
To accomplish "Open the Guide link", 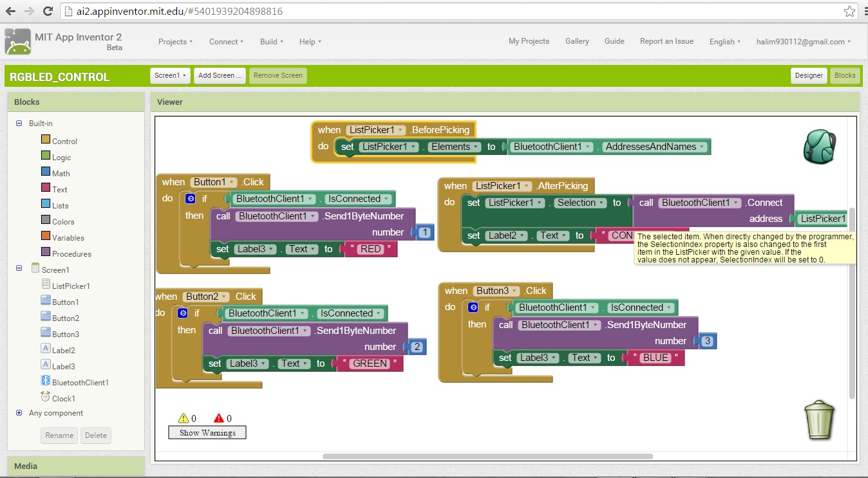I will pos(614,41).
